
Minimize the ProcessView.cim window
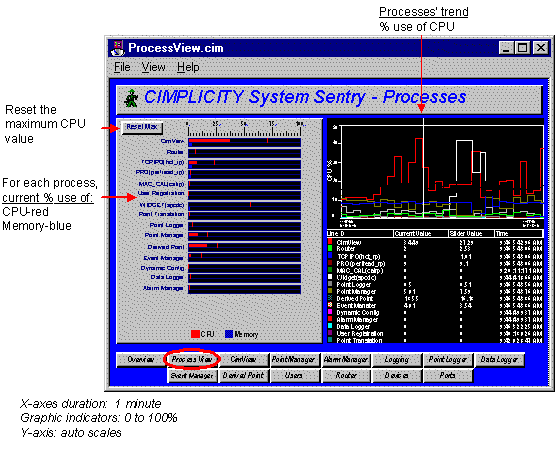click(x=505, y=48)
